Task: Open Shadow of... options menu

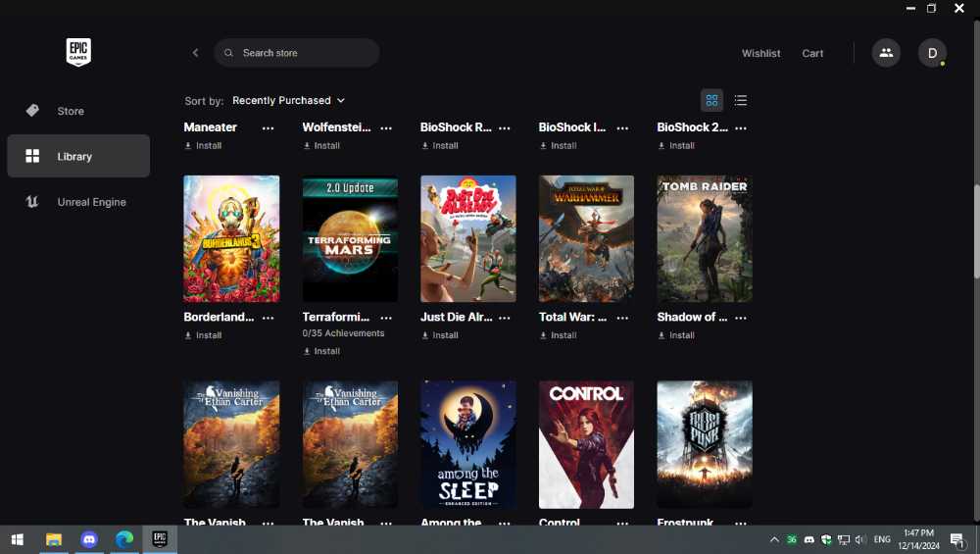Action: coord(741,318)
